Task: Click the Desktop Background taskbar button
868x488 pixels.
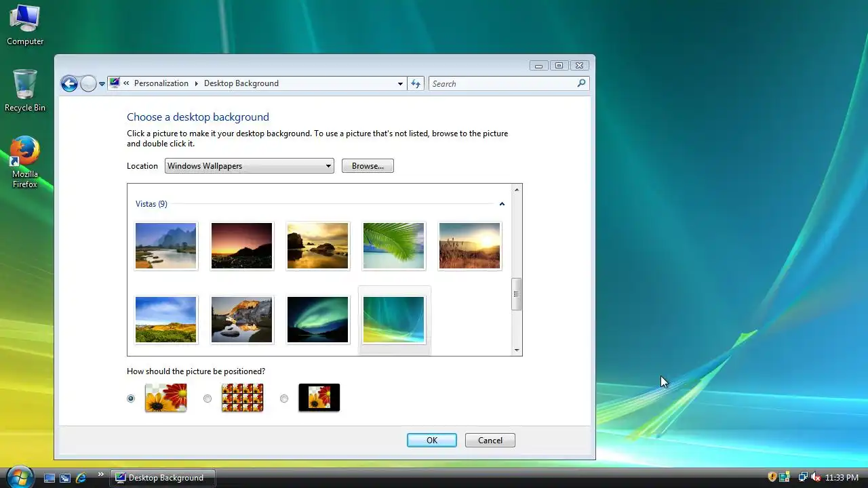Action: [163, 478]
